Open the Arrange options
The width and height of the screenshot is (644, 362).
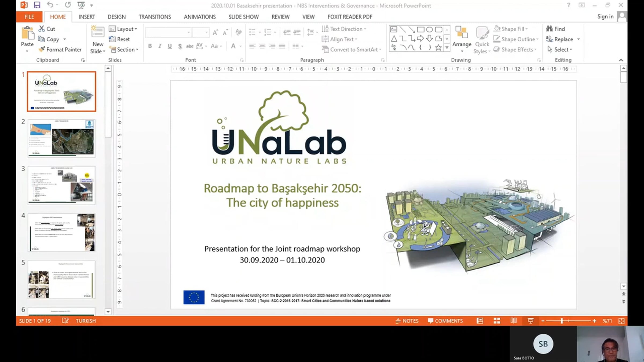click(x=462, y=40)
